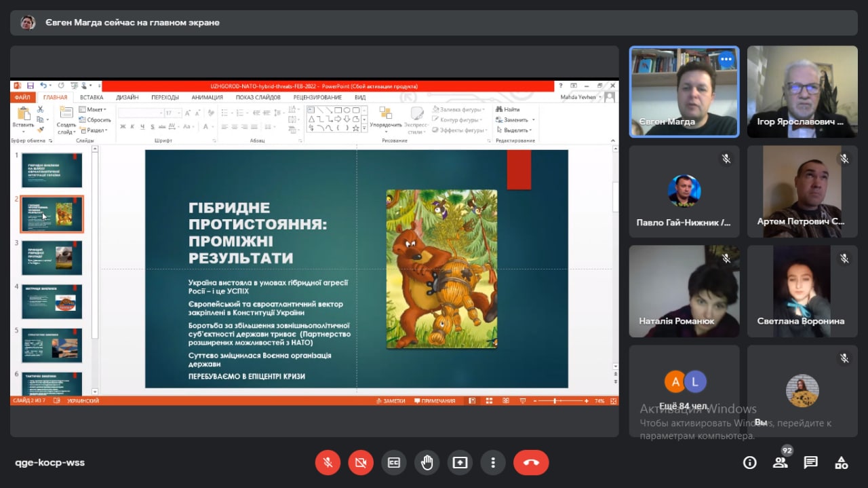The height and width of the screenshot is (488, 868).
Task: Toggle closed captions button
Action: tap(394, 463)
